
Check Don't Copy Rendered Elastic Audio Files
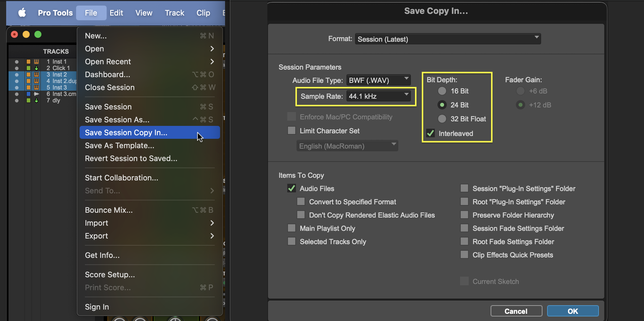click(x=301, y=215)
